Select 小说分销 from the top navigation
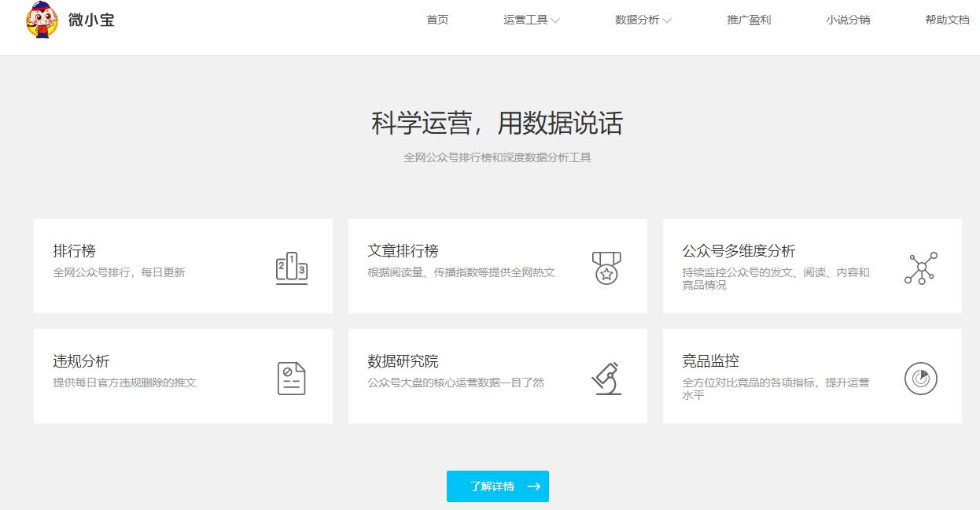980x510 pixels. [x=848, y=20]
